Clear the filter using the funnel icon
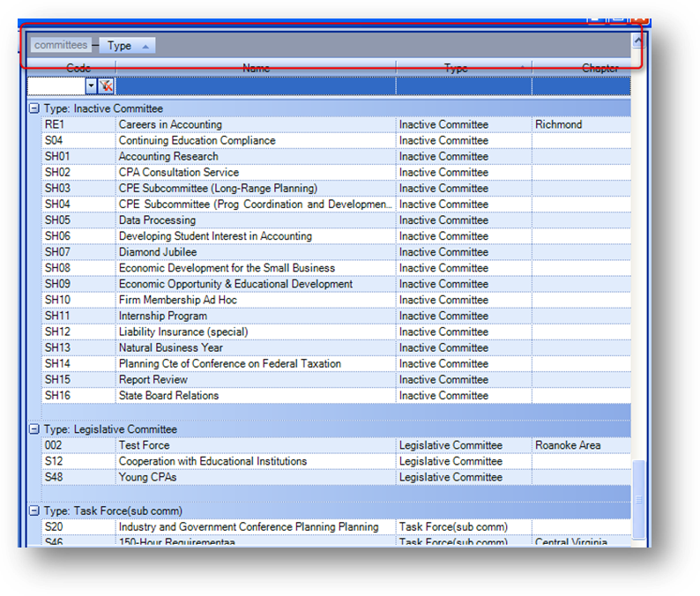The width and height of the screenshot is (700, 596). (x=107, y=86)
